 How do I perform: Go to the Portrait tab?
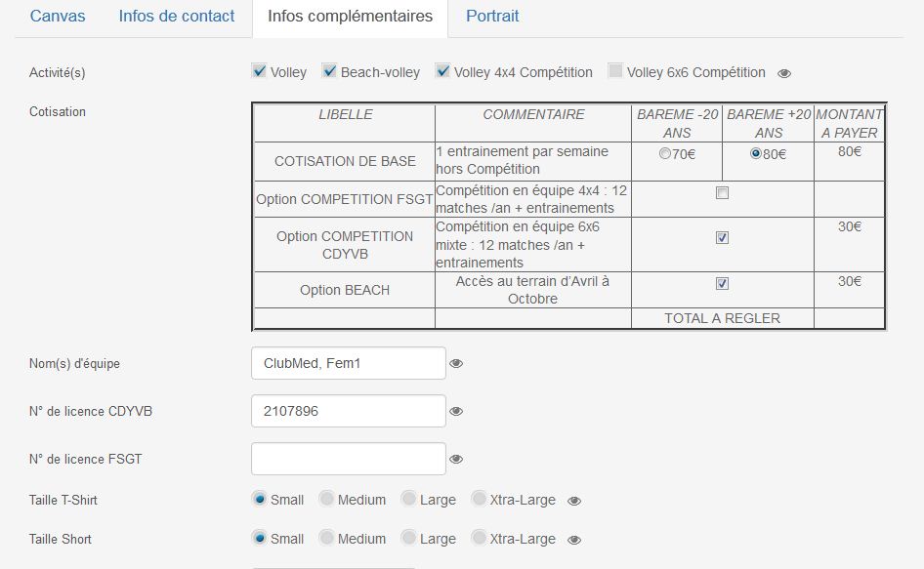pyautogui.click(x=492, y=16)
